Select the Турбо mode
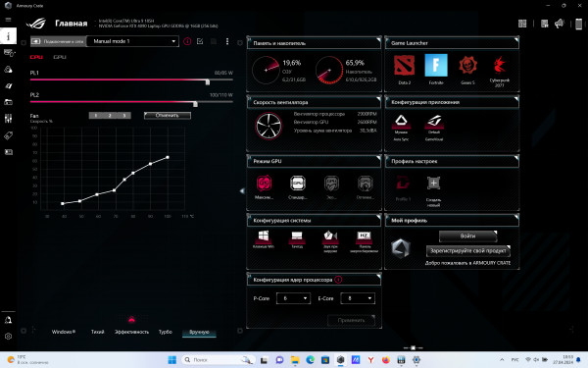Image resolution: width=588 pixels, height=368 pixels. point(166,332)
